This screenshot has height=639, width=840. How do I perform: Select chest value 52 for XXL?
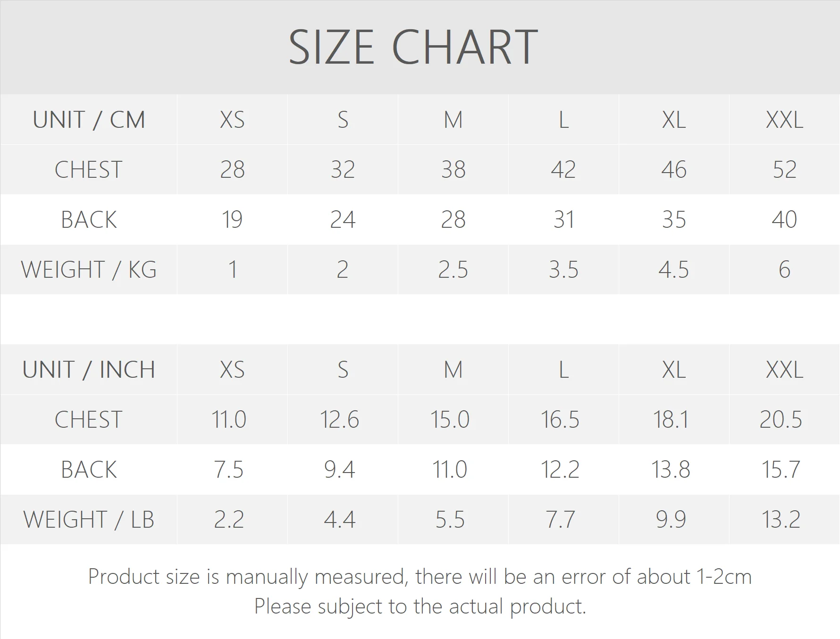point(784,170)
